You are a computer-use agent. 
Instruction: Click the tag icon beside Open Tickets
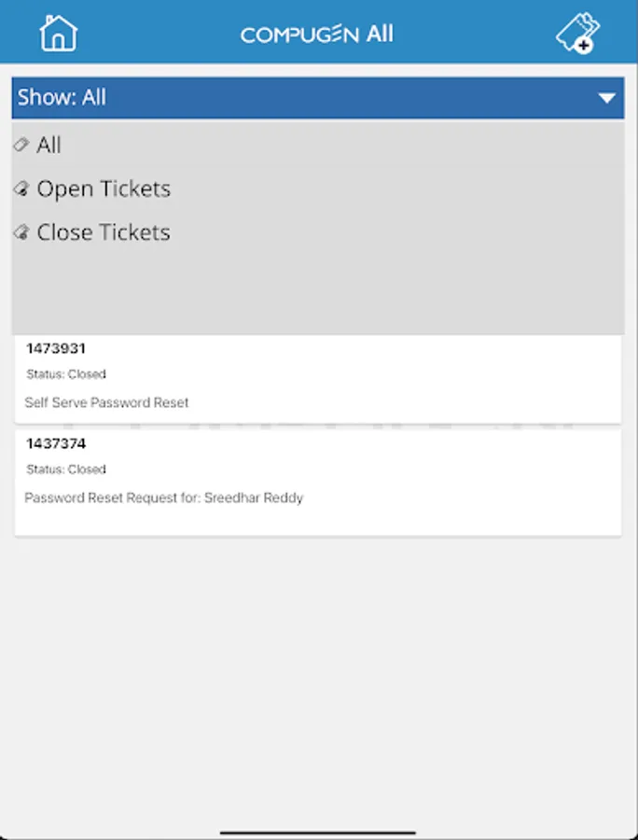[21, 189]
